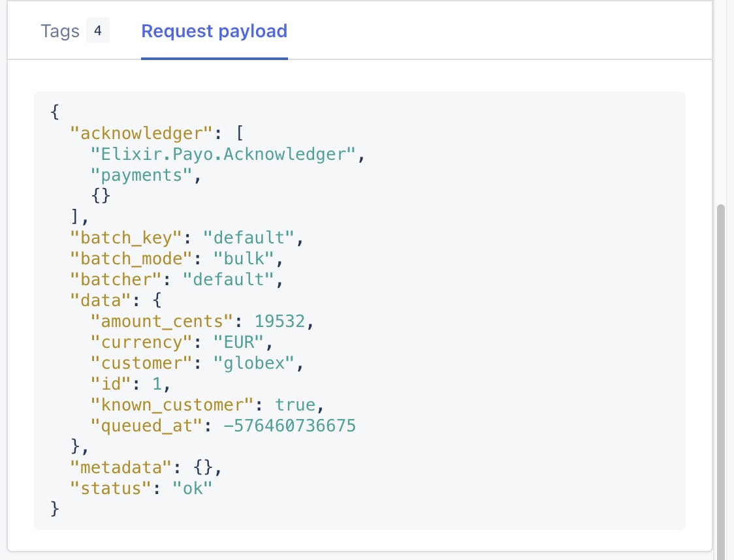
Task: Click the Tags count badge showing 4
Action: (98, 31)
